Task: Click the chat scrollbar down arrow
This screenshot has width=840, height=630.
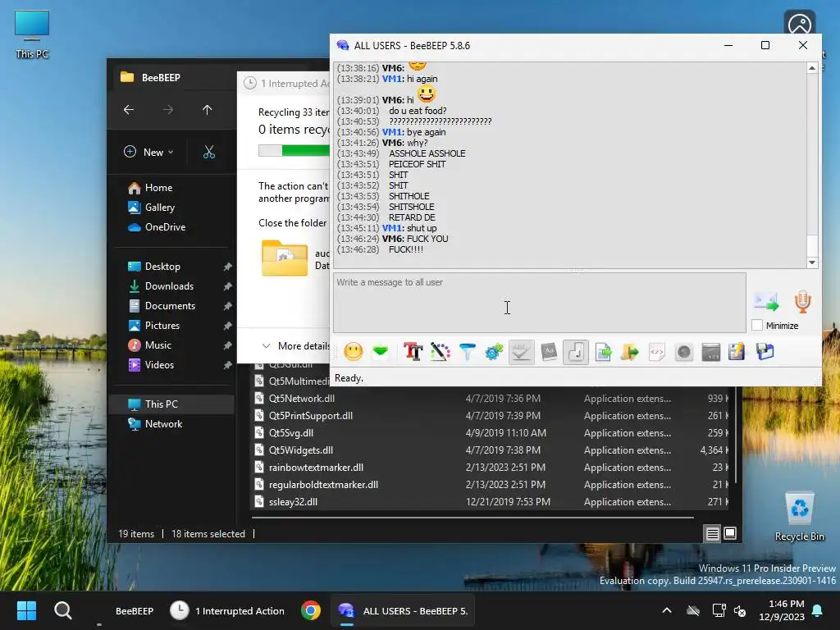Action: point(812,262)
